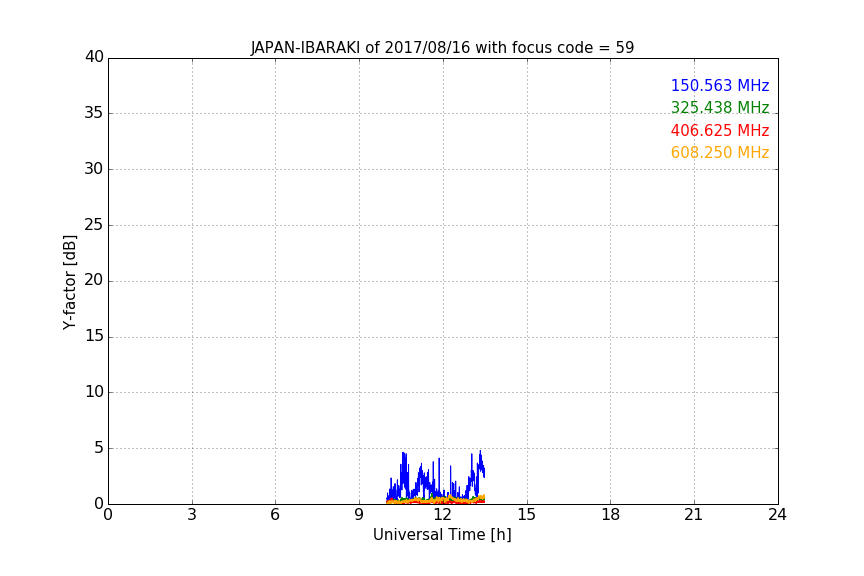Click the y-axis tick value 40
The width and height of the screenshot is (864, 576).
[94, 57]
